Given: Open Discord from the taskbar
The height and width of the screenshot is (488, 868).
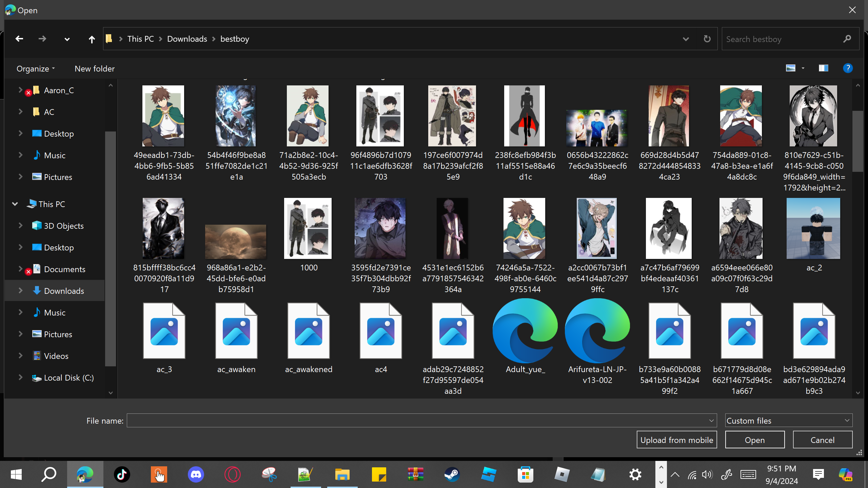Looking at the screenshot, I should pos(196,474).
